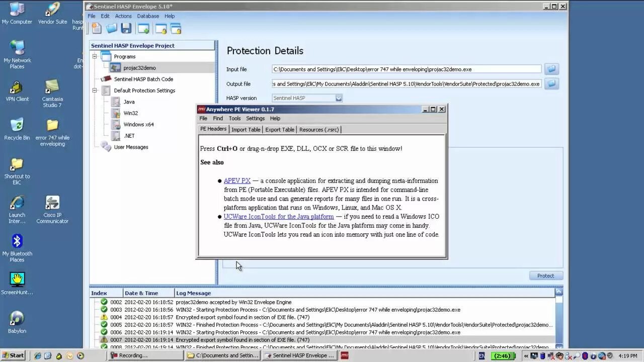Image resolution: width=644 pixels, height=362 pixels.
Task: Click into the Output file path field
Action: coord(407,84)
